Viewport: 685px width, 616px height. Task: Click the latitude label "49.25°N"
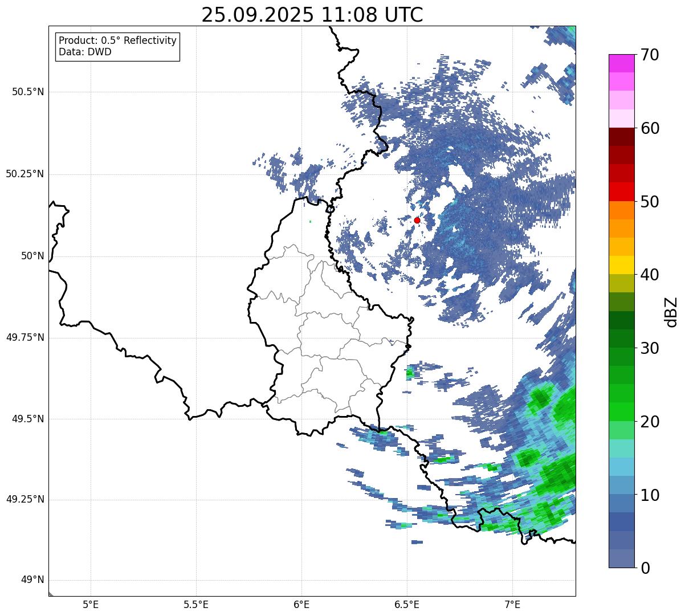pyautogui.click(x=25, y=500)
